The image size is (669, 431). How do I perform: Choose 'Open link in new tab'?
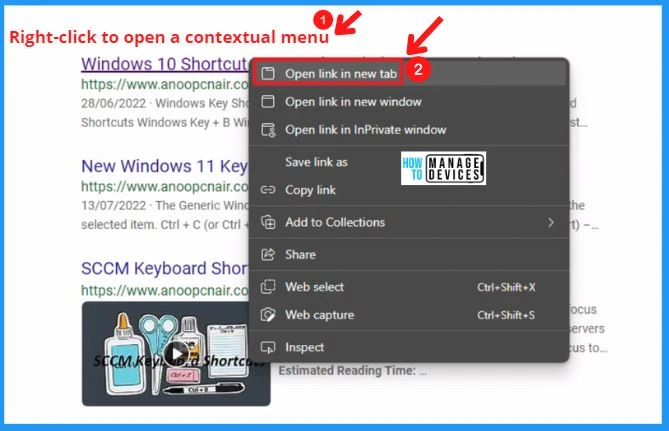[x=409, y=73]
